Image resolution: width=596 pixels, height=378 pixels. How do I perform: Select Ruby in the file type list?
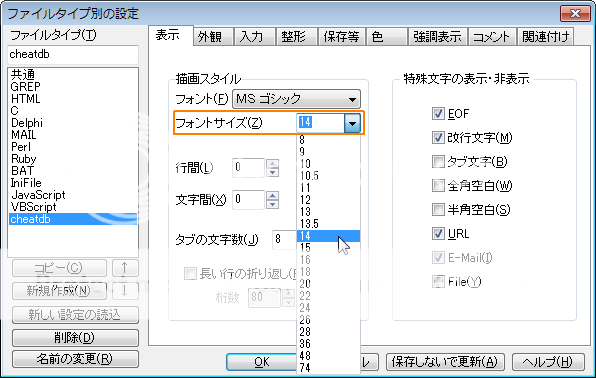pyautogui.click(x=73, y=159)
